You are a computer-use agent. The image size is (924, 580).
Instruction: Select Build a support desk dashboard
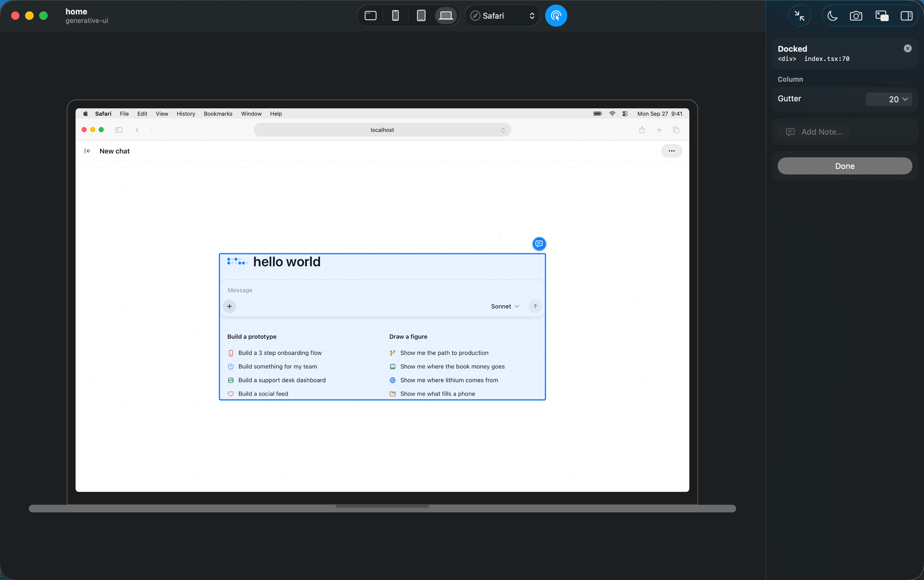click(277, 380)
